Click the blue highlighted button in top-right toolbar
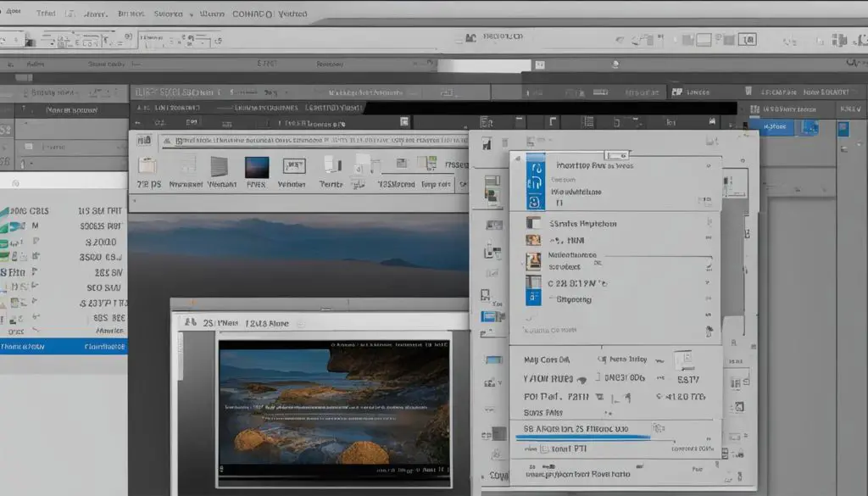 point(775,127)
